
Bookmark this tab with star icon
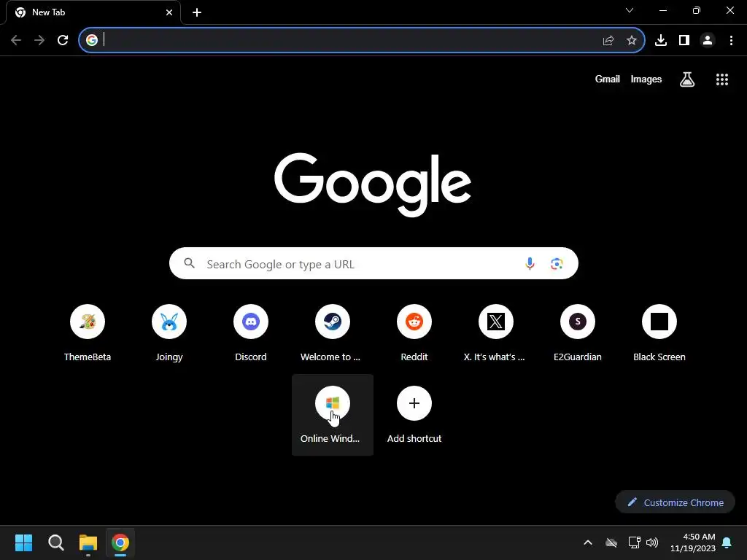tap(631, 40)
